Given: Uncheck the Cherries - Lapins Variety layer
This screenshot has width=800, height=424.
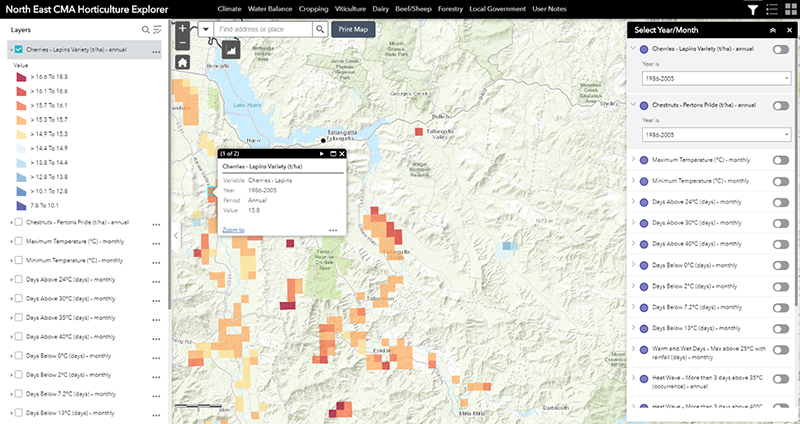Looking at the screenshot, I should click(19, 49).
